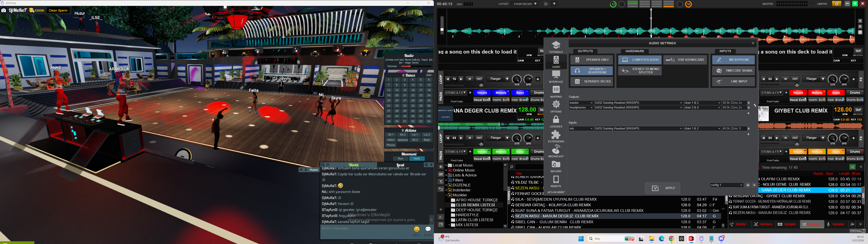
Task: Select USB Soundcard hardware option
Action: (685, 60)
